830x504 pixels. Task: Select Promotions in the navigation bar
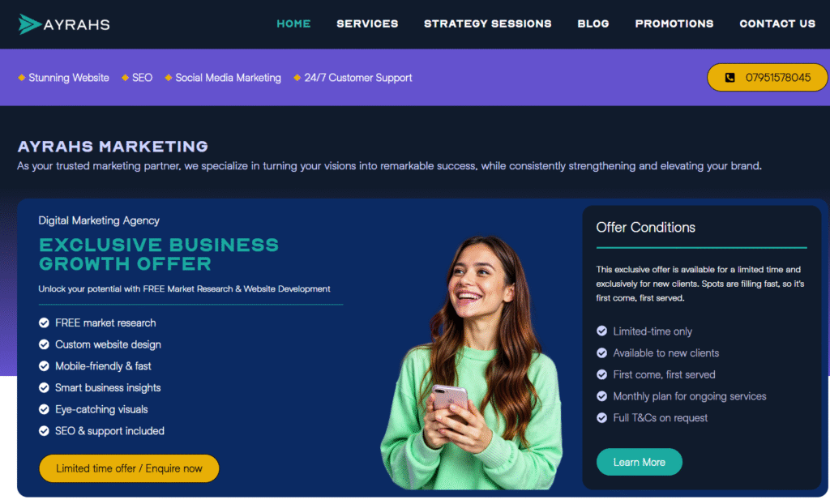674,23
